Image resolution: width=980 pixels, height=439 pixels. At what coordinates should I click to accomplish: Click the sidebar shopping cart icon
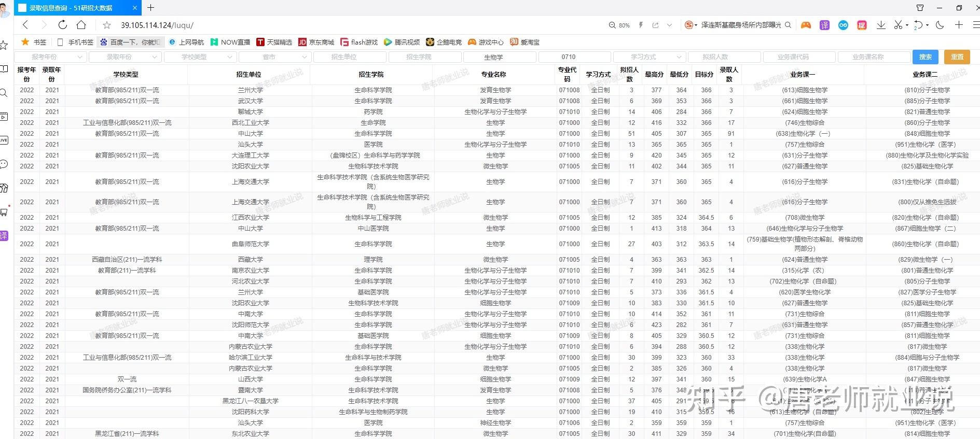4,211
